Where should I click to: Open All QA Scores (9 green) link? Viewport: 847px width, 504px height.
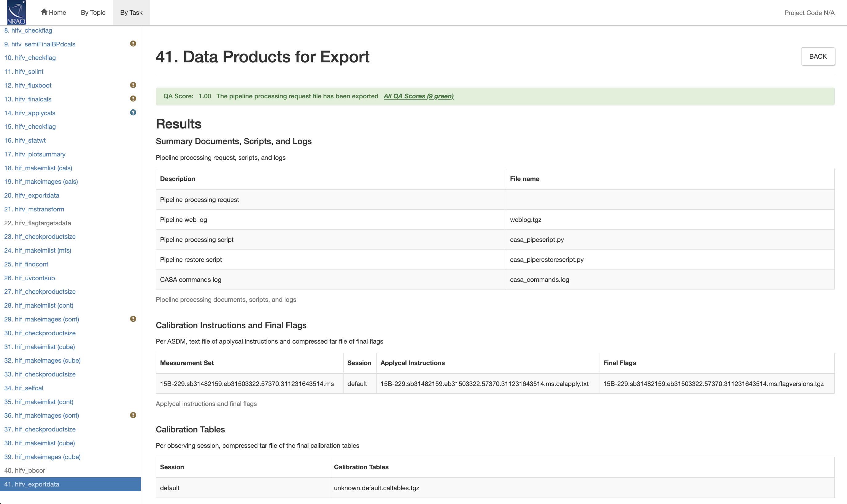(418, 96)
